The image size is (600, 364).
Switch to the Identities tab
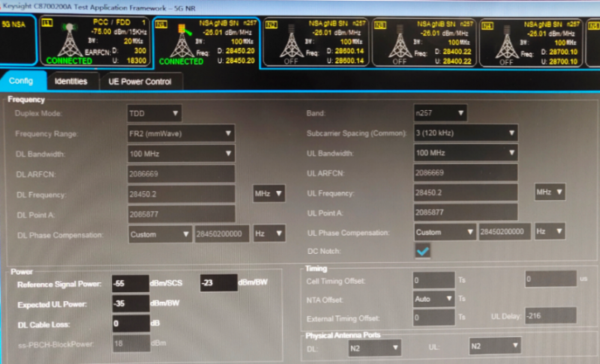[71, 81]
